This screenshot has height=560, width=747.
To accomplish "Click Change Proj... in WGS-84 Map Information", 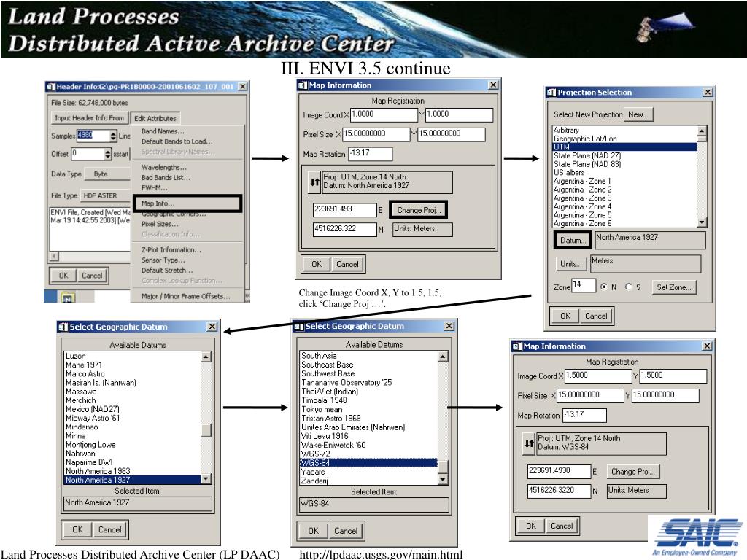I will point(633,472).
